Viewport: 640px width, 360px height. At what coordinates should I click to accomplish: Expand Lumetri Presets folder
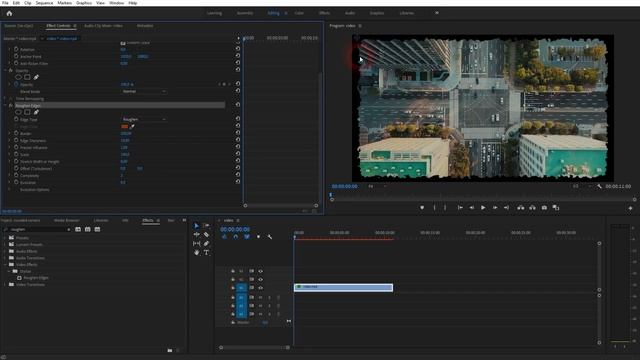pos(5,244)
